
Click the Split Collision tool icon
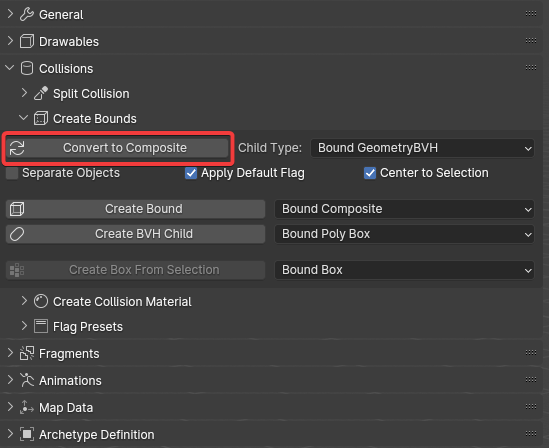tap(41, 93)
